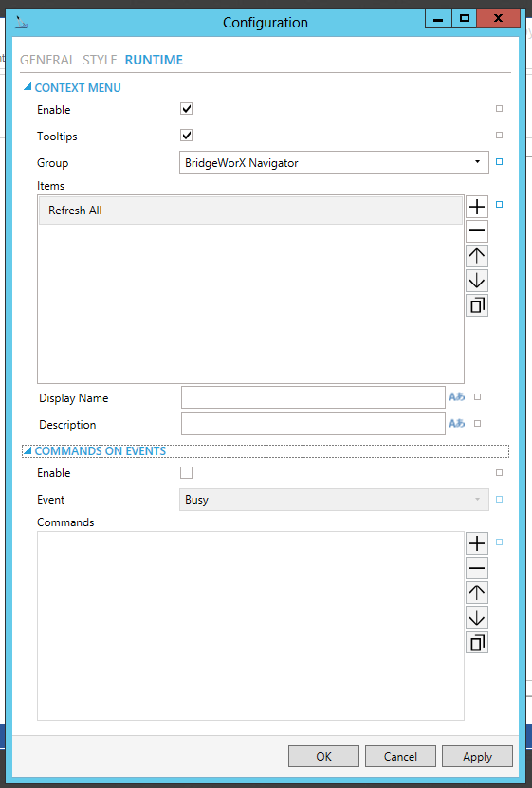Move command down in Commands list
Screen dimensions: 532x788
pos(477,617)
